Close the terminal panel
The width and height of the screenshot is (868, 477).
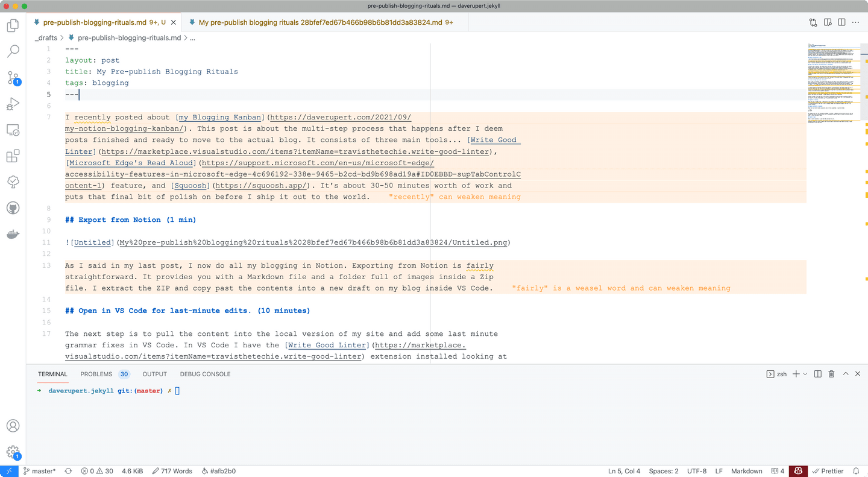(858, 374)
